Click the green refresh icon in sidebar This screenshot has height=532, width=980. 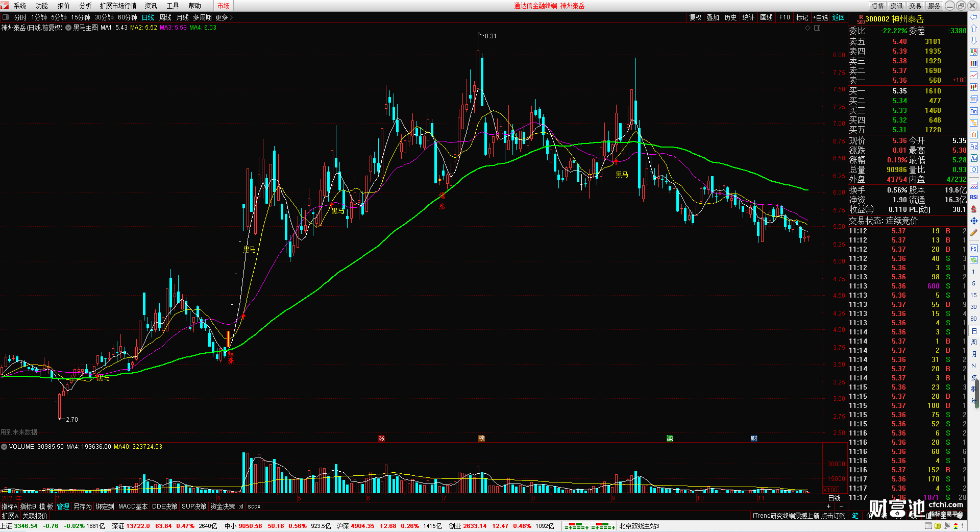(x=973, y=260)
